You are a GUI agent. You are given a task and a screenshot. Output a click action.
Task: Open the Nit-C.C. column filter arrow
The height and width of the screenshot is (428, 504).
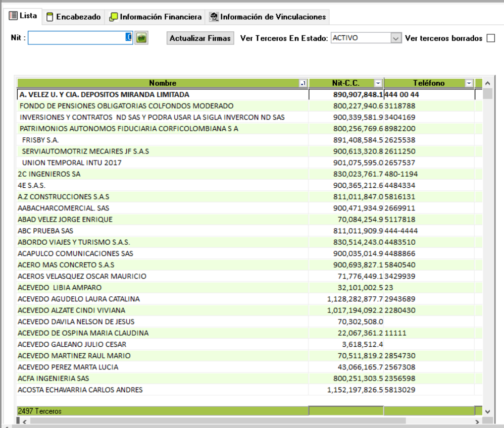coord(378,83)
